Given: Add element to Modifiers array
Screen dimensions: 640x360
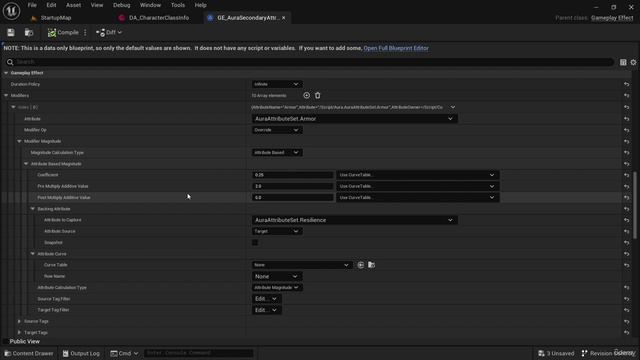Looking at the screenshot, I should [307, 96].
